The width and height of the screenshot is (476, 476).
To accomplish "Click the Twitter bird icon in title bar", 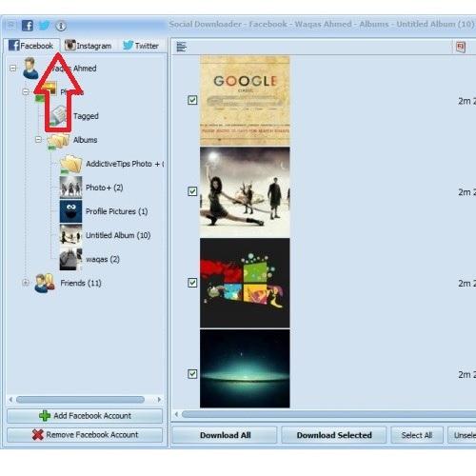I will point(44,26).
